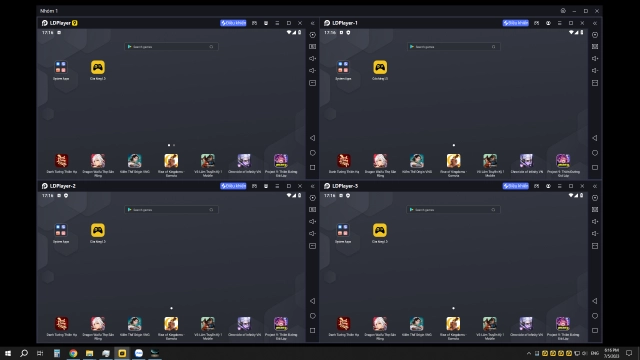Click blue title-bar button in LDPlayer-1 window
640x360 pixels.
tap(516, 23)
